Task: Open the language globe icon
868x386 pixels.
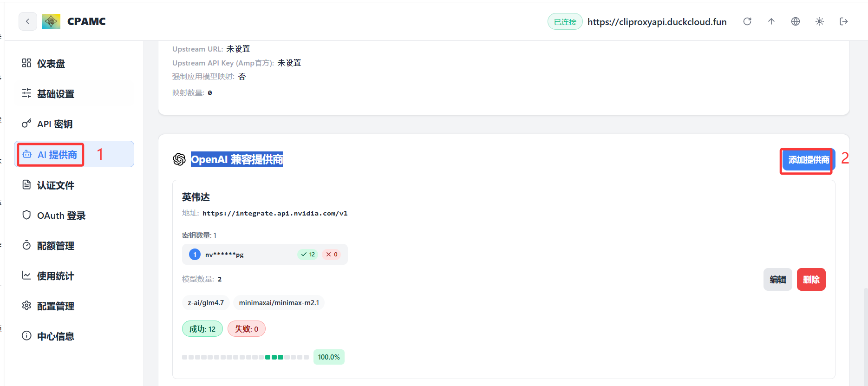Action: (x=796, y=21)
